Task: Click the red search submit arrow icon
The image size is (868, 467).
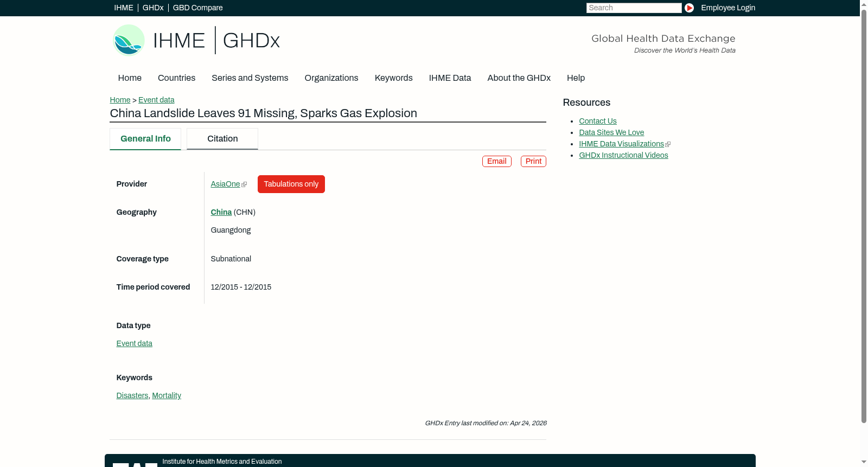Action: (689, 8)
